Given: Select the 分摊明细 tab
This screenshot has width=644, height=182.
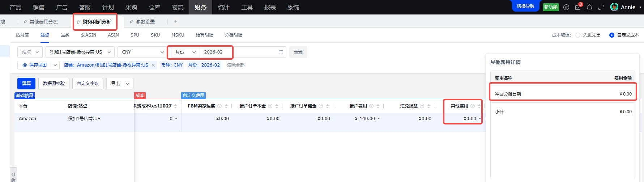Looking at the screenshot, I should tap(233, 35).
